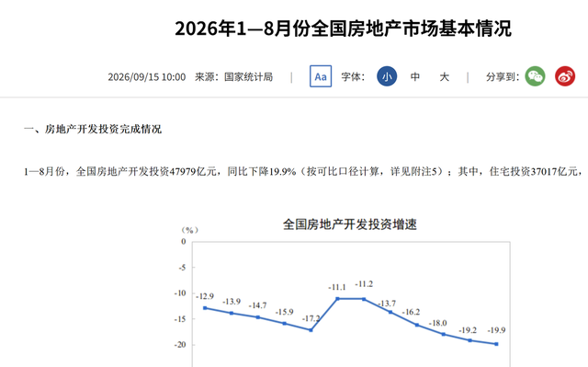Click the 字体 label
Screen dimensions: 588x367
353,76
